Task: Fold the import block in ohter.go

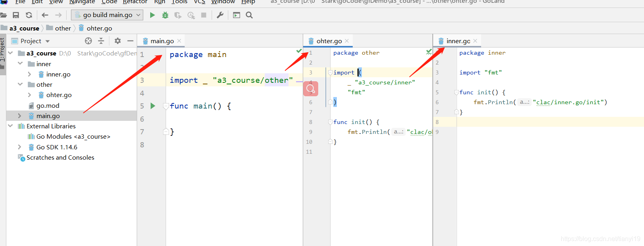Action: (x=330, y=72)
